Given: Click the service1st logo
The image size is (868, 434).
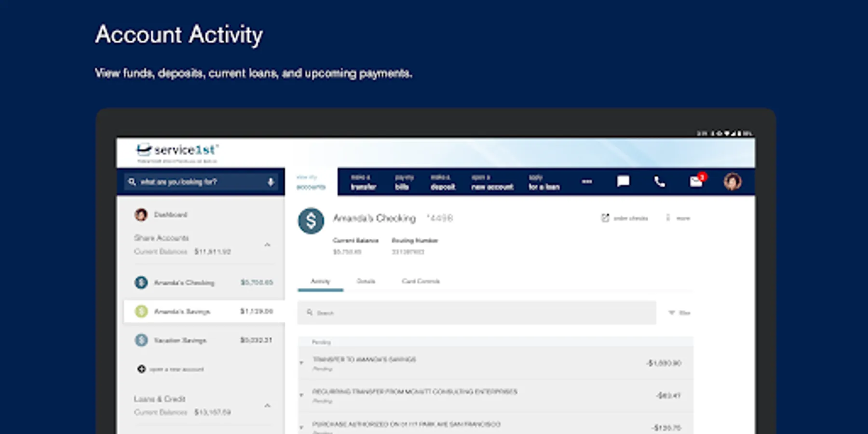Looking at the screenshot, I should coord(177,153).
